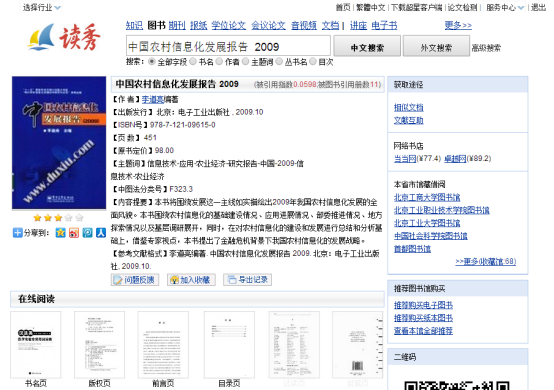
Task: Share via the red Weibo icon
Action: [x=74, y=233]
